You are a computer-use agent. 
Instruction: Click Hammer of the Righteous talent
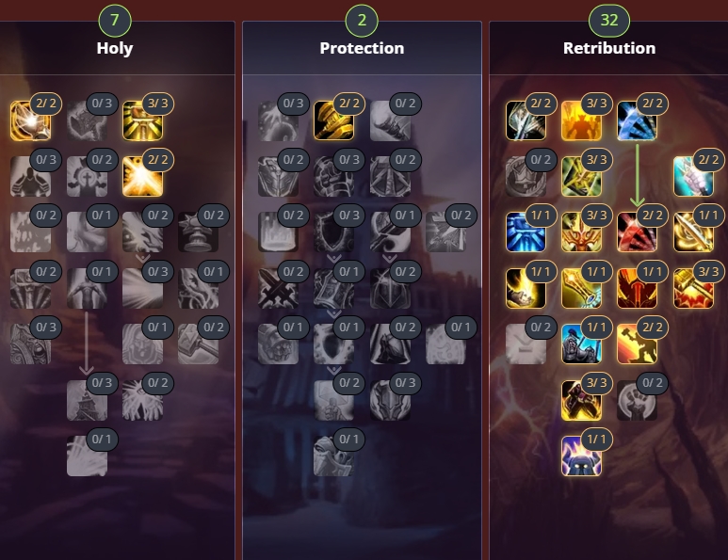(x=390, y=232)
